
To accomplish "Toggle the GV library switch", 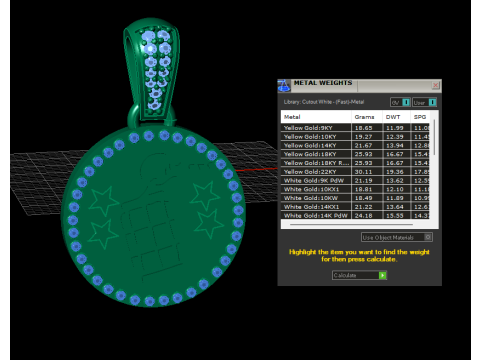I will (x=400, y=102).
